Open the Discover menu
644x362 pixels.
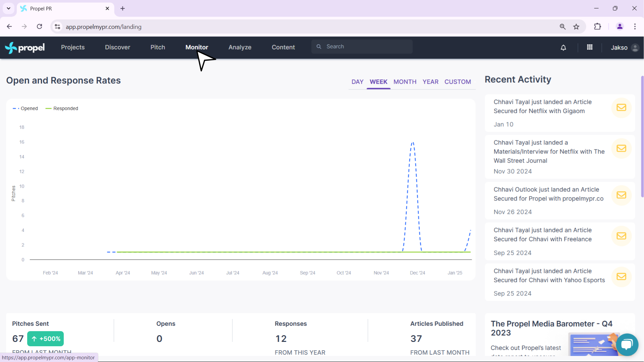(117, 47)
